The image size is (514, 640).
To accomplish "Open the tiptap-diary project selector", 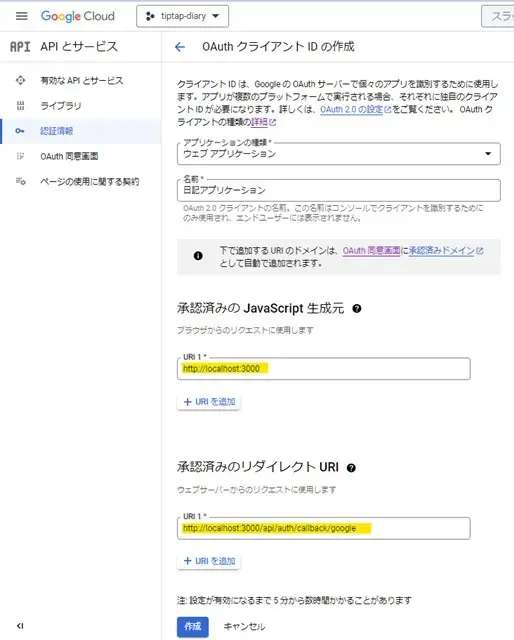I will (x=182, y=16).
